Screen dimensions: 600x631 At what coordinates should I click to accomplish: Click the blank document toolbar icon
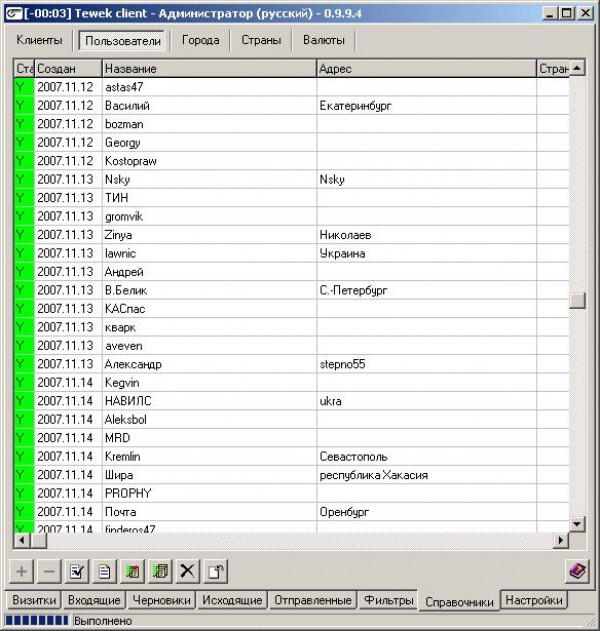pyautogui.click(x=105, y=571)
